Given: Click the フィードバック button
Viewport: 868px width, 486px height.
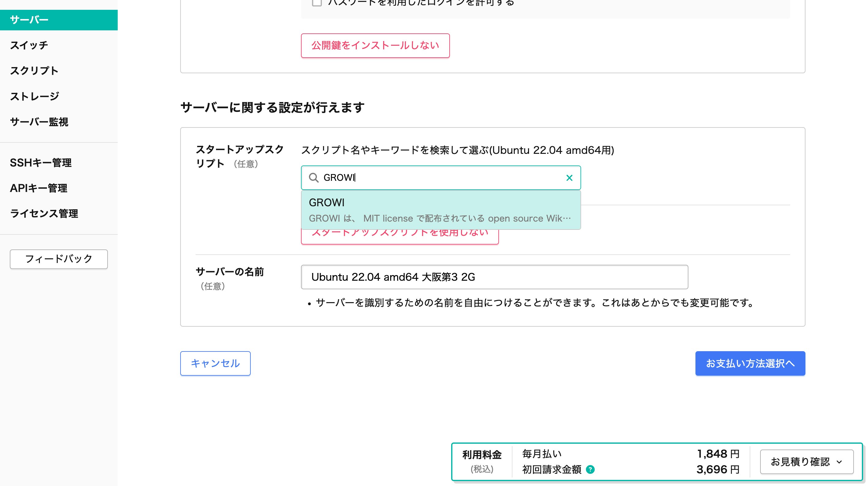Looking at the screenshot, I should tap(59, 259).
